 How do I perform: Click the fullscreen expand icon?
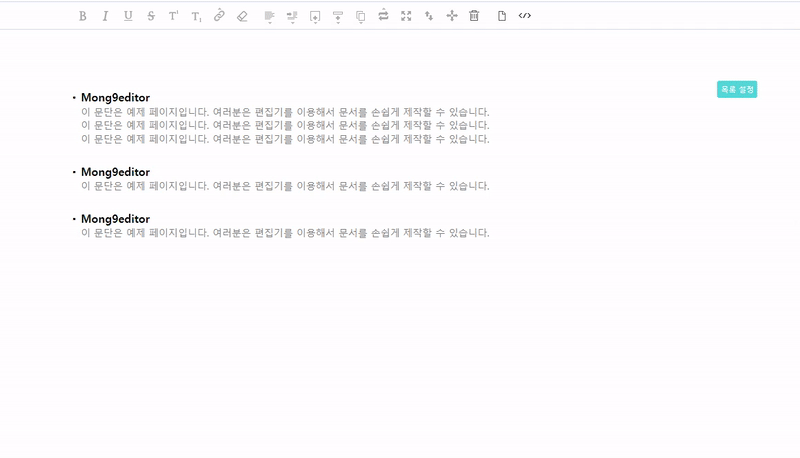[406, 16]
